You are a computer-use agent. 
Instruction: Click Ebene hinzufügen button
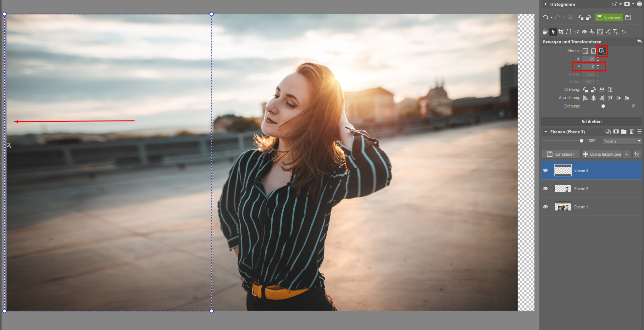[602, 154]
